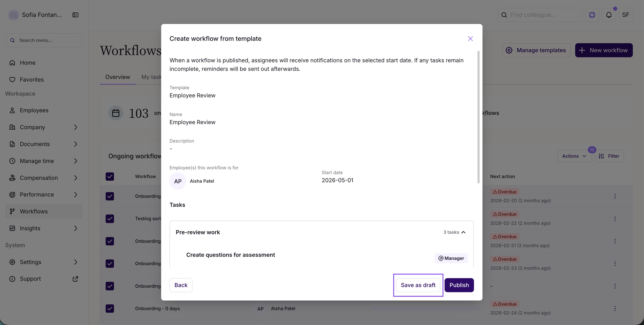Expand the Compensation sidebar menu

(75, 178)
